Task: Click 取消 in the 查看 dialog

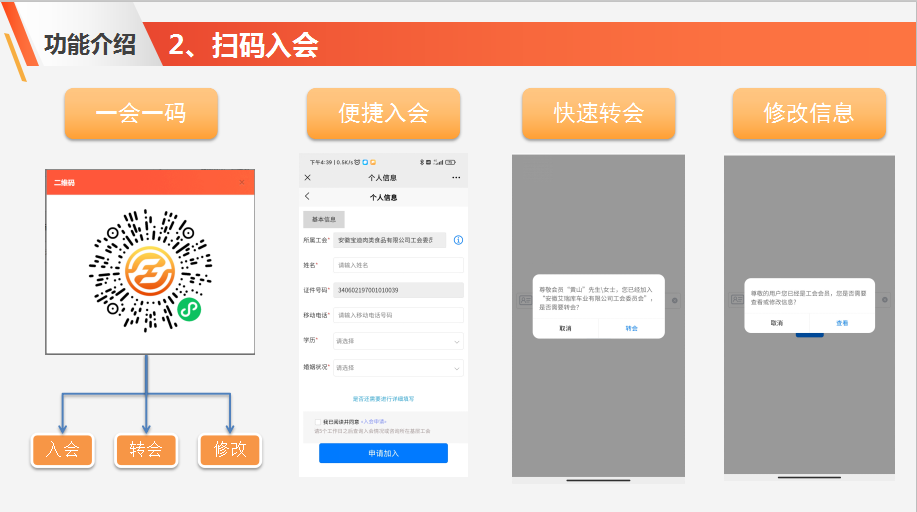Action: pos(777,323)
